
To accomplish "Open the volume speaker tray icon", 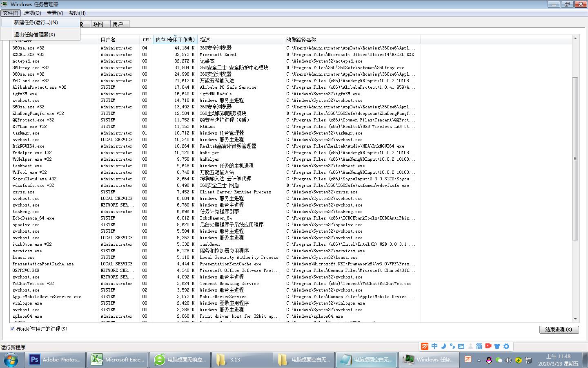I will (508, 360).
